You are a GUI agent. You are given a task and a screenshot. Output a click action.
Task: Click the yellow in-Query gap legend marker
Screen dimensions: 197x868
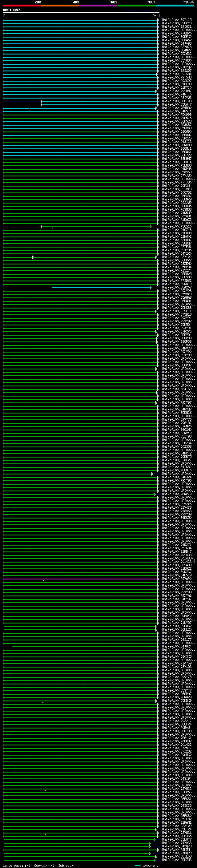25,865
